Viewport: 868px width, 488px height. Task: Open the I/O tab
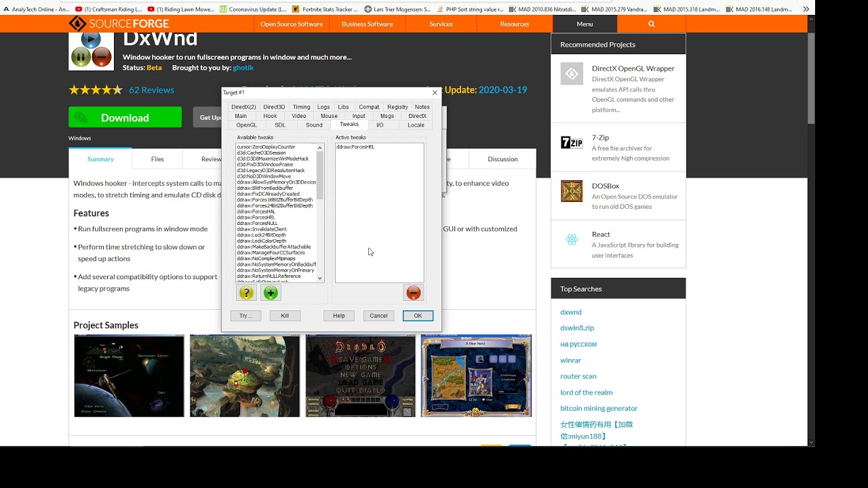[x=380, y=125]
